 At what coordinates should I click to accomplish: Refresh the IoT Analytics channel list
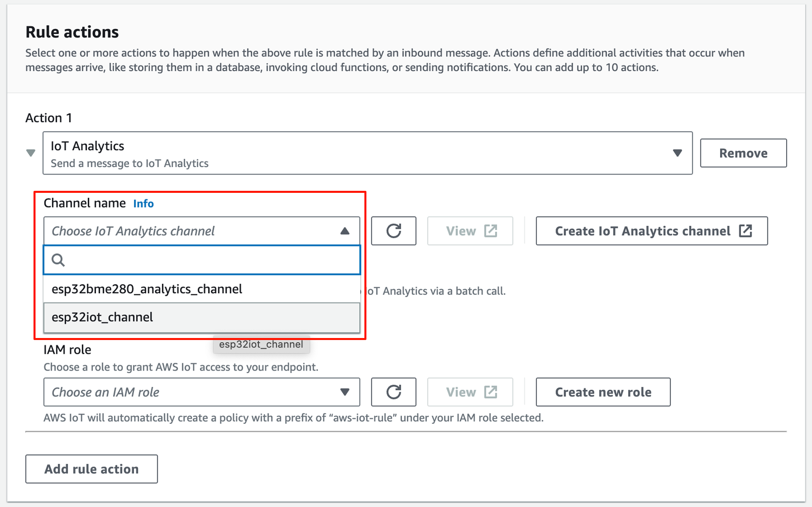(393, 231)
